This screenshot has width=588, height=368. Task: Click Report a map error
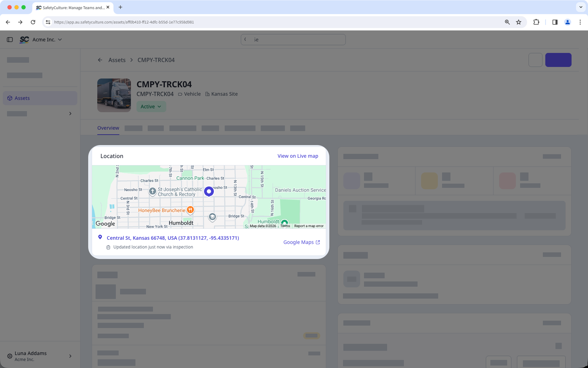[x=309, y=226]
